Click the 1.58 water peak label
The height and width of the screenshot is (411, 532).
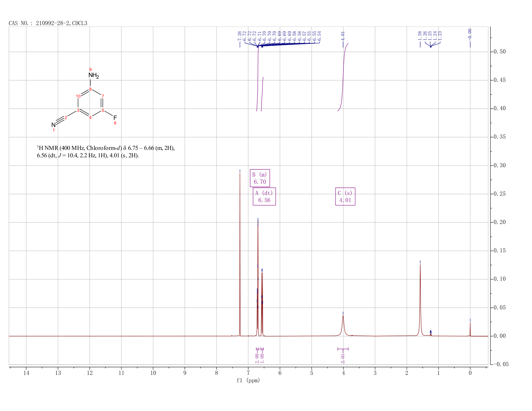(420, 36)
